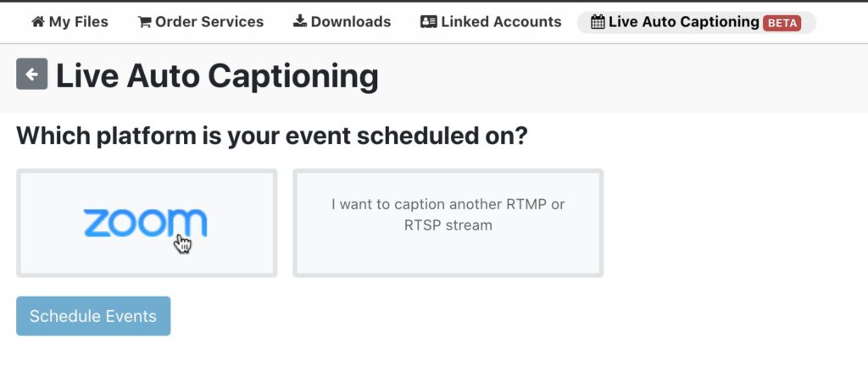The height and width of the screenshot is (366, 868).
Task: Click the Live Auto Captioning page heading
Action: click(217, 76)
